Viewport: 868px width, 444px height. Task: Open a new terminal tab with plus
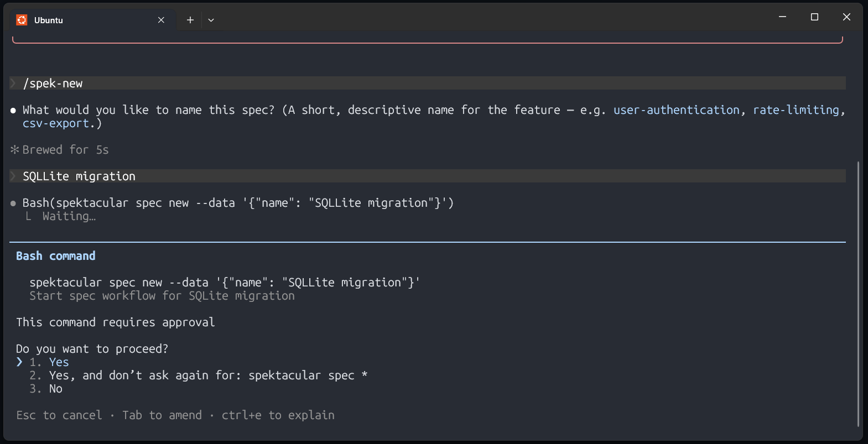190,20
